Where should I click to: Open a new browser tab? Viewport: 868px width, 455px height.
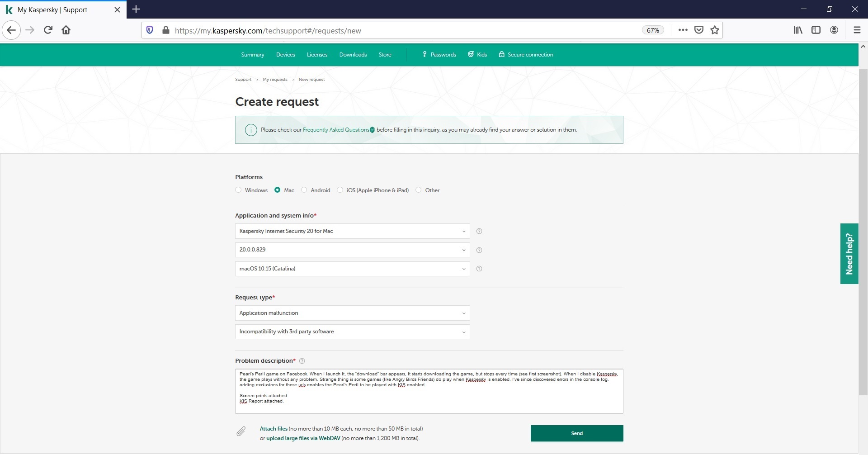[x=136, y=9]
